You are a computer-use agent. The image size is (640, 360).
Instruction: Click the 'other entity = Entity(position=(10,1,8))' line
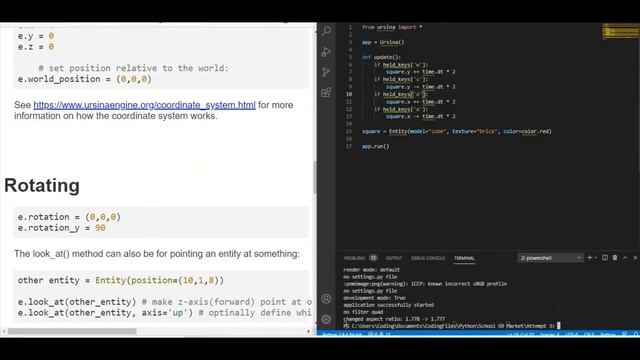120,280
